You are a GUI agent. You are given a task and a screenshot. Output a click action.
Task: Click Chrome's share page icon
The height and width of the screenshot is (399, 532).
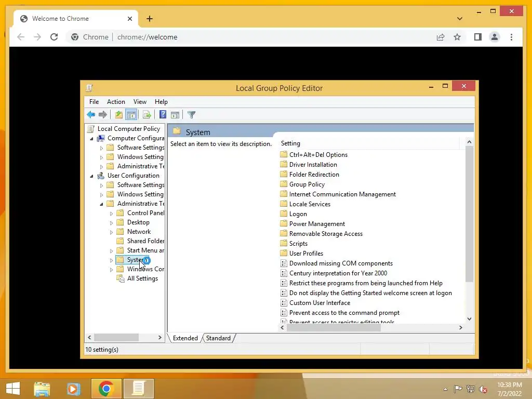click(441, 37)
